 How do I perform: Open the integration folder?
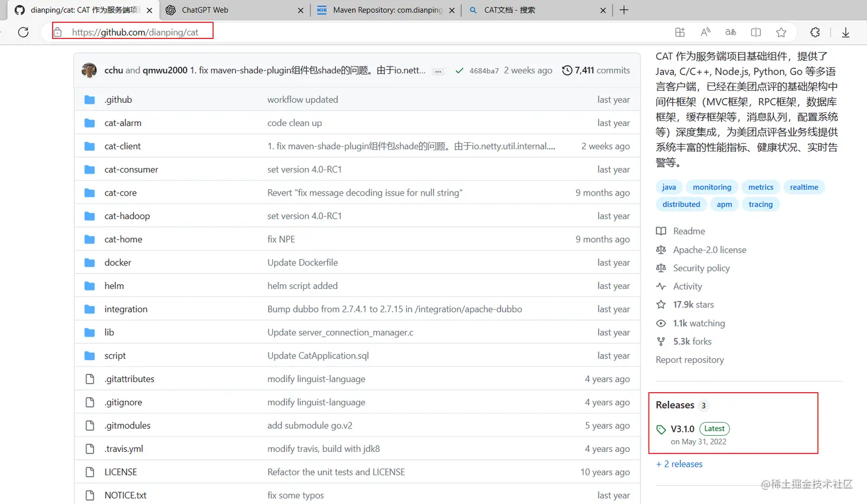tap(126, 309)
